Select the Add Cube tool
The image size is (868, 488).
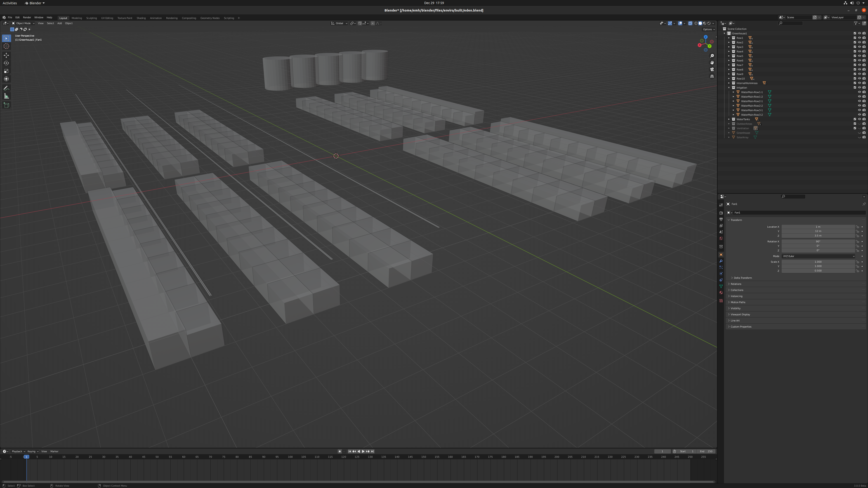pyautogui.click(x=6, y=105)
